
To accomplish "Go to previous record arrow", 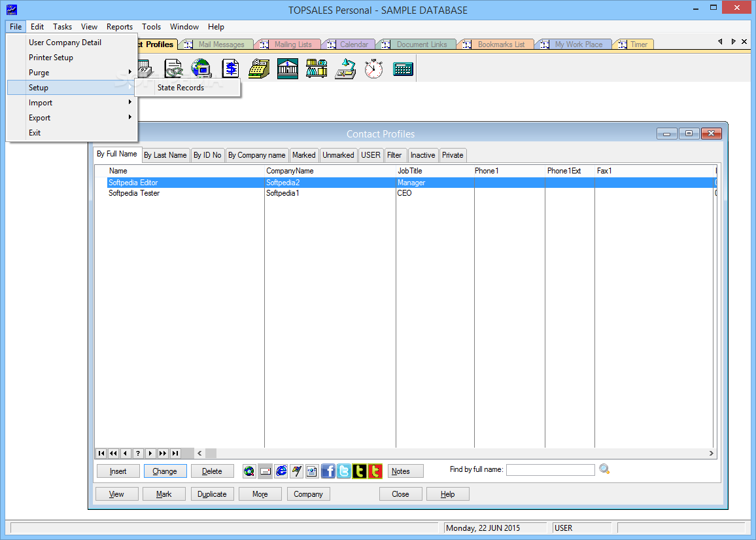I will [126, 453].
